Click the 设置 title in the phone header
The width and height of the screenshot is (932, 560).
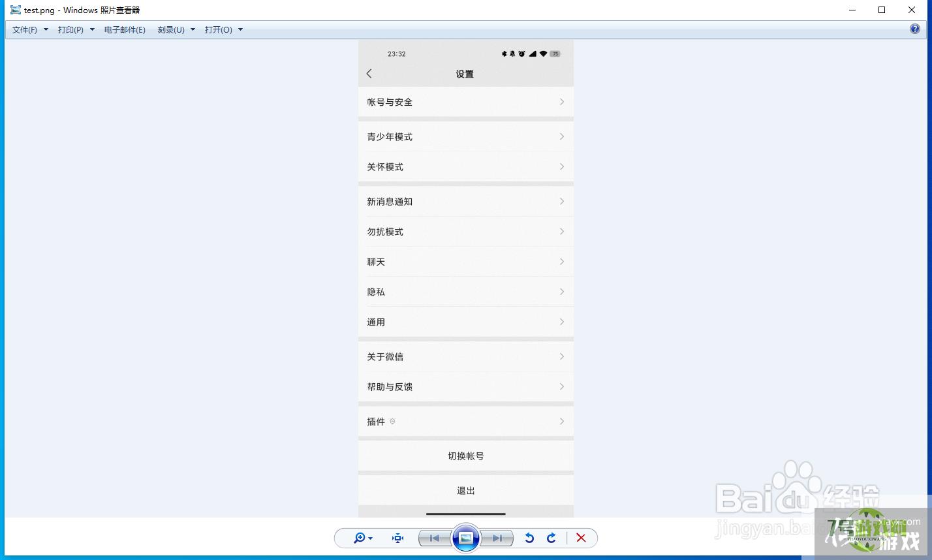click(465, 74)
